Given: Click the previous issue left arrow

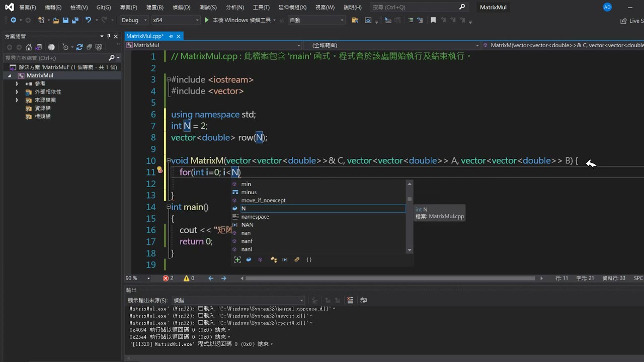Looking at the screenshot, I should tap(211, 278).
